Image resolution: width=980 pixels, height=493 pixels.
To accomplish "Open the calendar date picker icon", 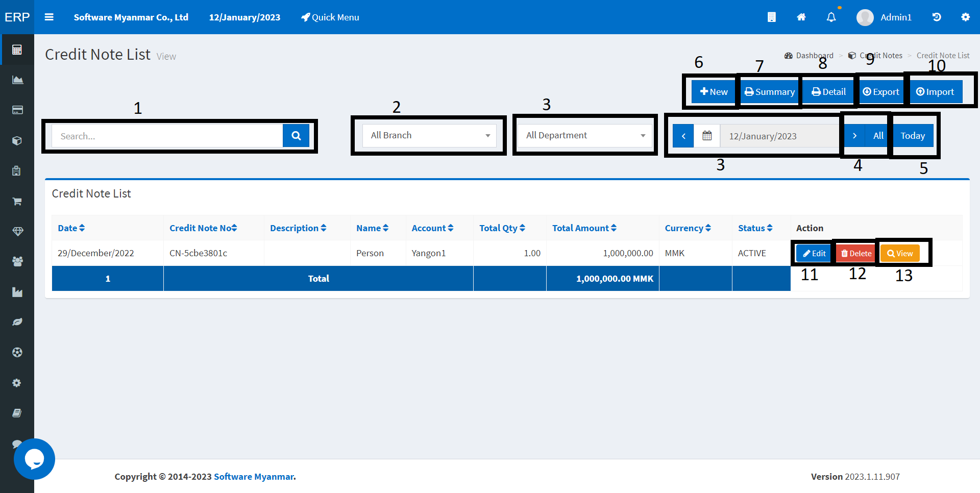I will tap(707, 136).
